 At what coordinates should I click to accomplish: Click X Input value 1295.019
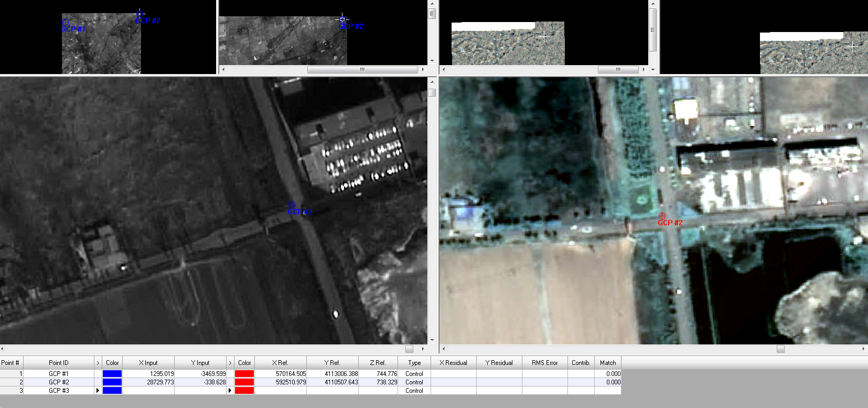point(148,374)
